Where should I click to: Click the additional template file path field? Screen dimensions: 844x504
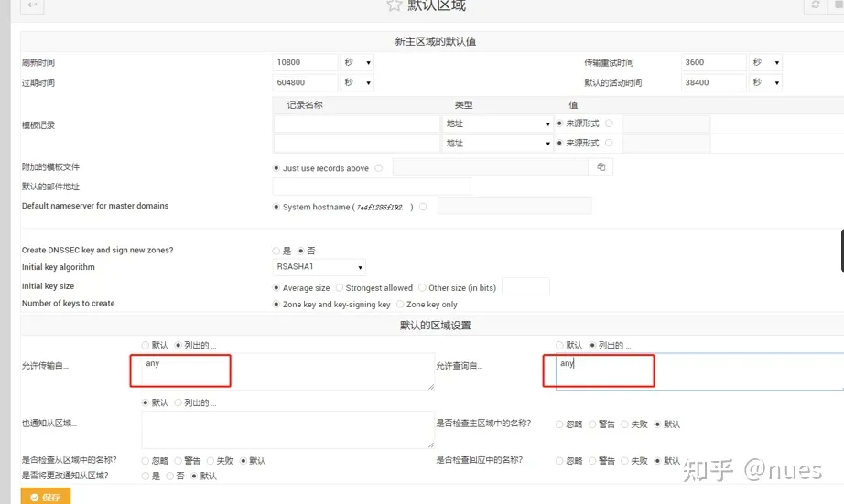[x=491, y=167]
